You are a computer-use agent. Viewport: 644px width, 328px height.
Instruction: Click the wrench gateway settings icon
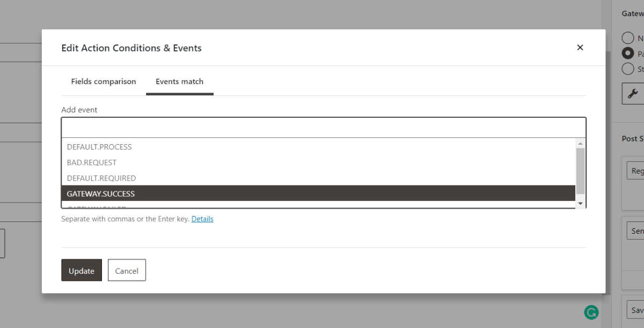click(632, 93)
